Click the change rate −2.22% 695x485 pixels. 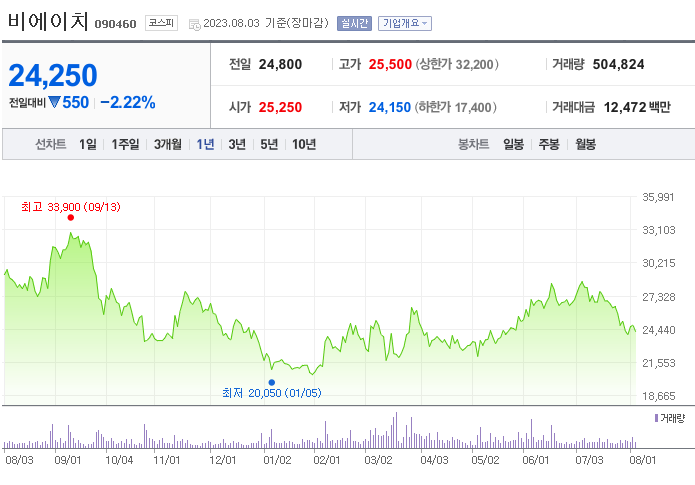coord(128,102)
